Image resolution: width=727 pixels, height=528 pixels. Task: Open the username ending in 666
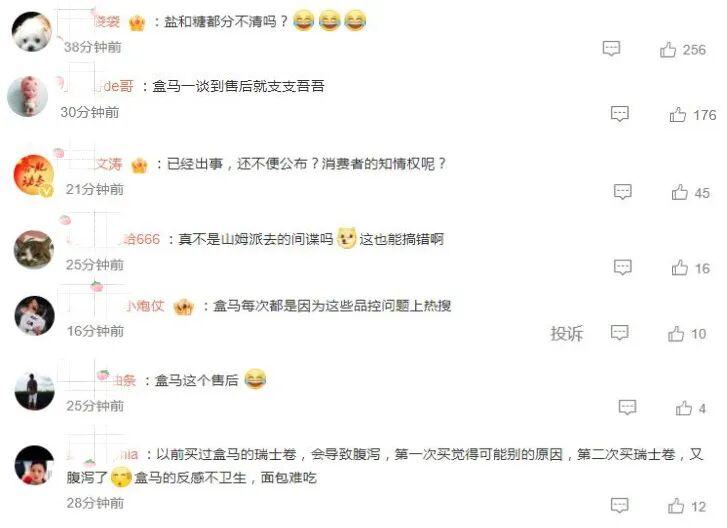141,239
